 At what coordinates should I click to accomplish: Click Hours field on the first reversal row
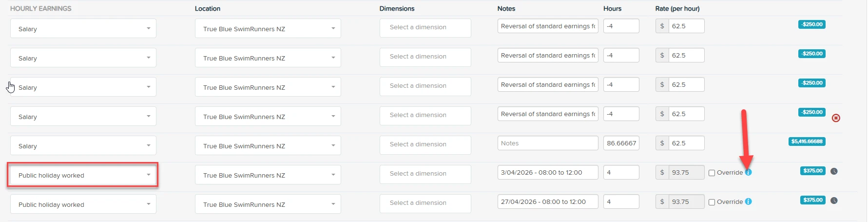(621, 26)
